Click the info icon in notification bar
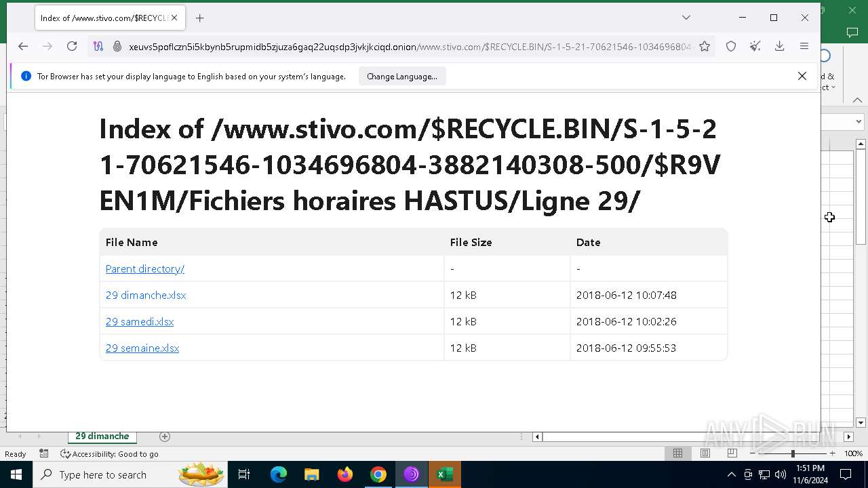 26,77
